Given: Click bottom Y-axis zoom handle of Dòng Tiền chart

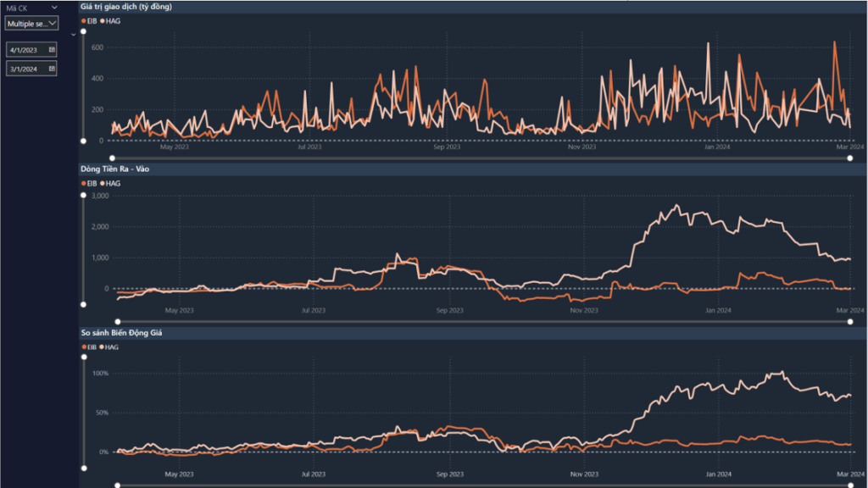Looking at the screenshot, I should (x=83, y=304).
